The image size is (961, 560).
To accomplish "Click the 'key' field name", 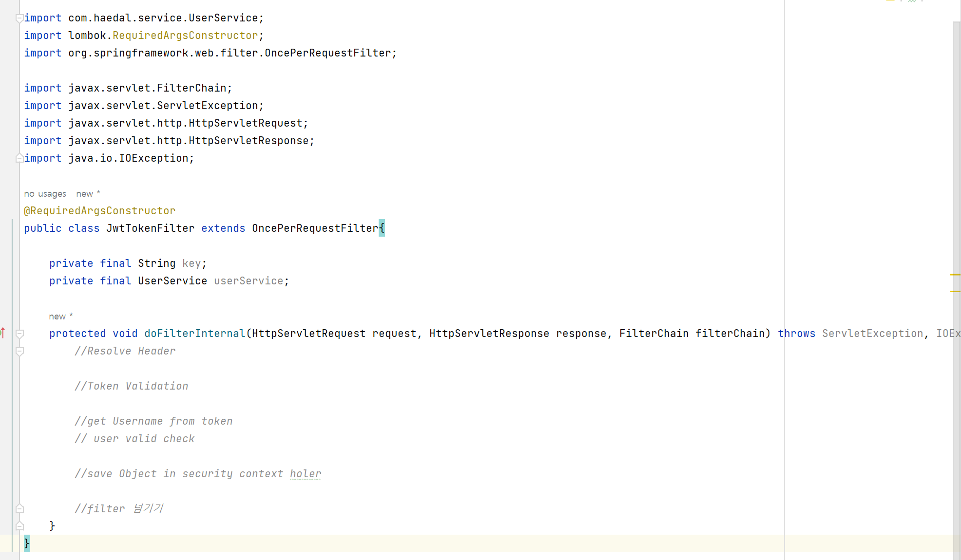I will click(x=192, y=263).
